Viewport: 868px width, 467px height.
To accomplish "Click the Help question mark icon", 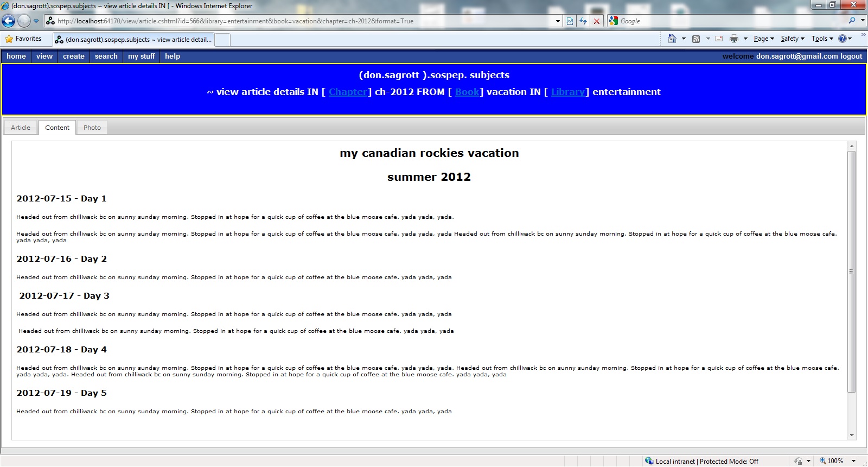I will [x=842, y=39].
